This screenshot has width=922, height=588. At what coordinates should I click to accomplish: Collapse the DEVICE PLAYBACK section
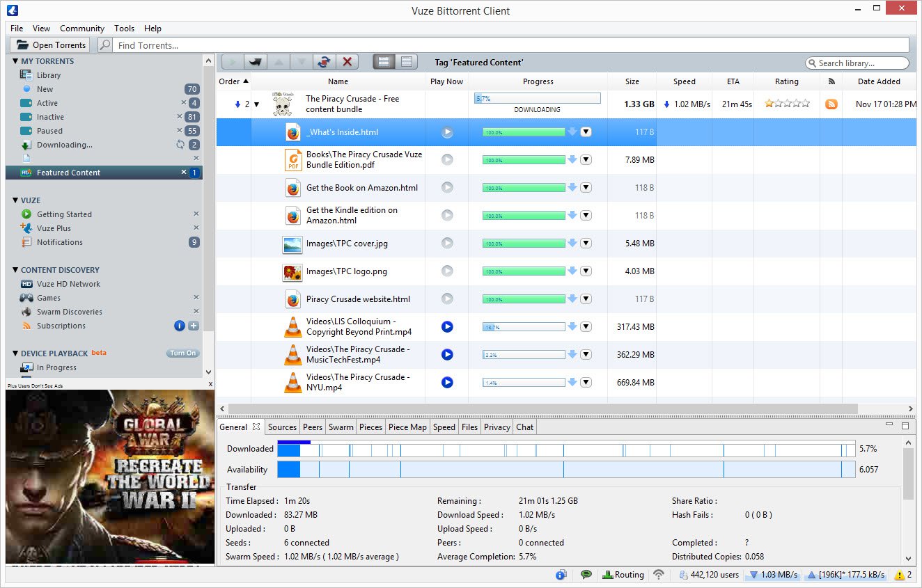[x=15, y=353]
